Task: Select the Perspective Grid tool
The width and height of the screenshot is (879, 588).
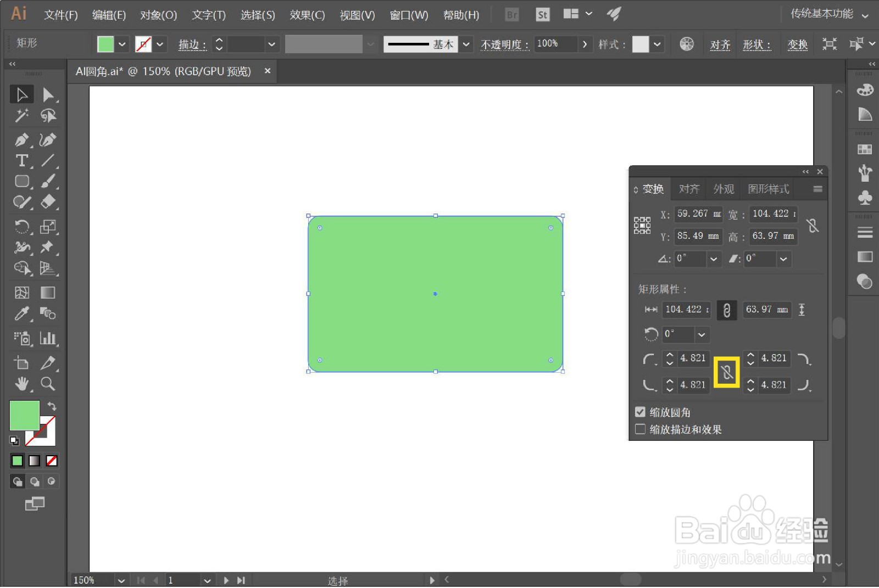Action: tap(48, 268)
